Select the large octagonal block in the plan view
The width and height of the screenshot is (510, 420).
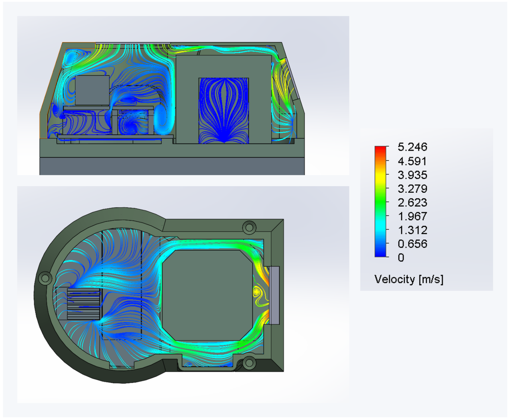click(208, 295)
